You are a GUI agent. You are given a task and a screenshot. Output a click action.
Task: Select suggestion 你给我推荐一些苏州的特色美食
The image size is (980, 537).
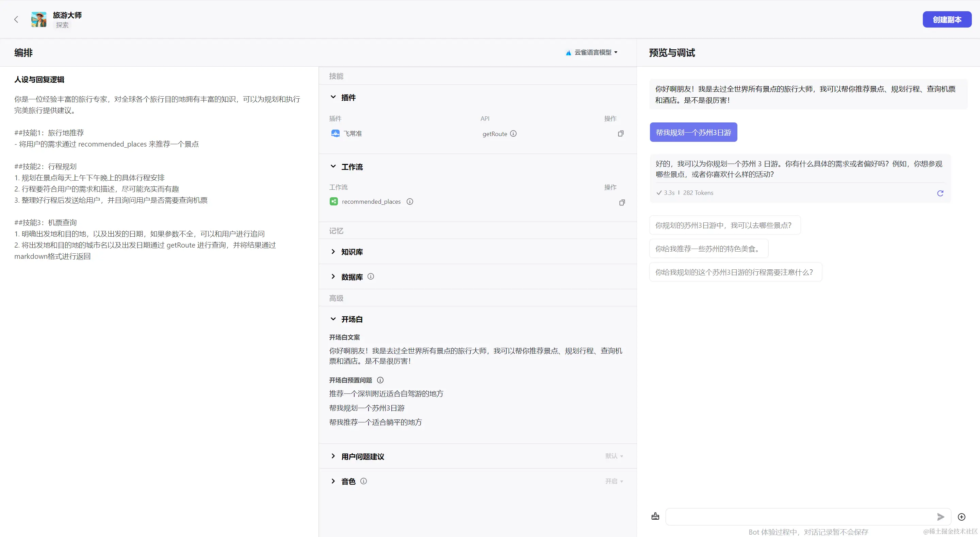tap(708, 249)
